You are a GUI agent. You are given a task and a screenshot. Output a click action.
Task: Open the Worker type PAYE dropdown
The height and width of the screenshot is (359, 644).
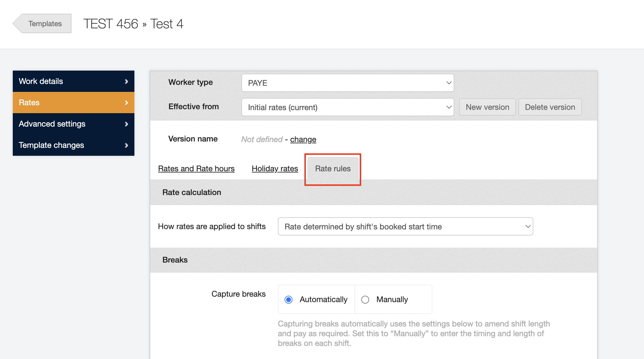click(x=348, y=83)
